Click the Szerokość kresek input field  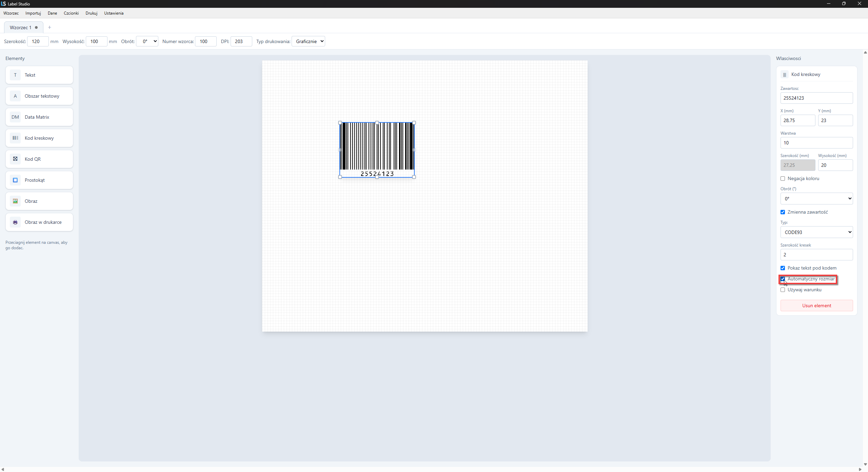[x=816, y=255]
